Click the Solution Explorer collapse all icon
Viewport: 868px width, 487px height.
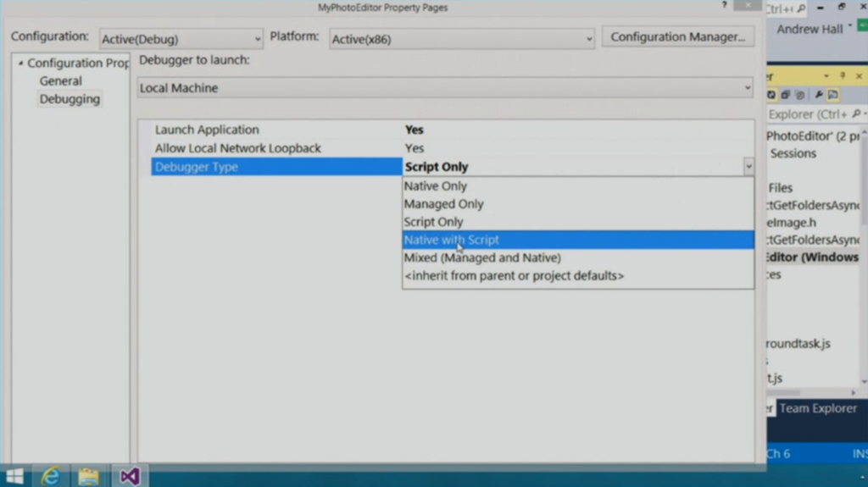(x=786, y=95)
